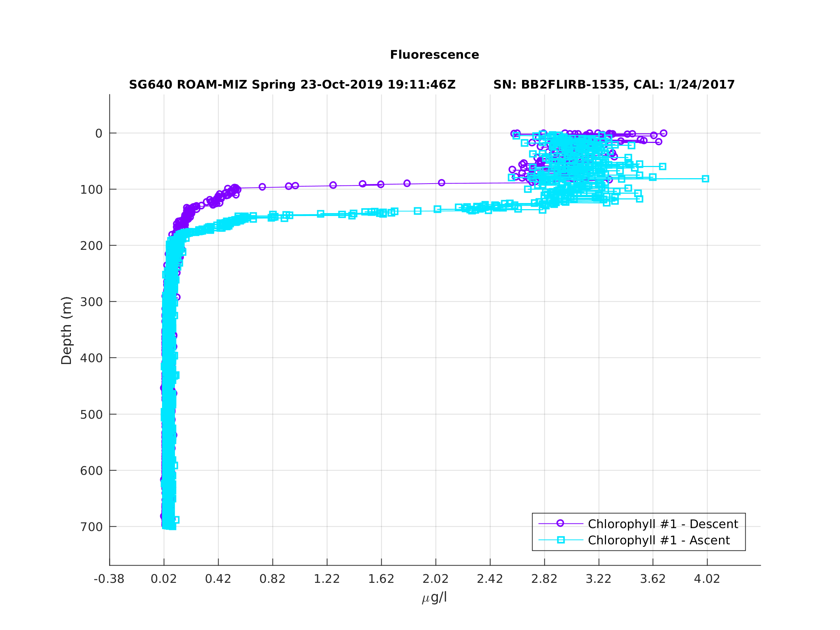
Task: Click the x-axis tick label '0.82'
Action: click(272, 579)
